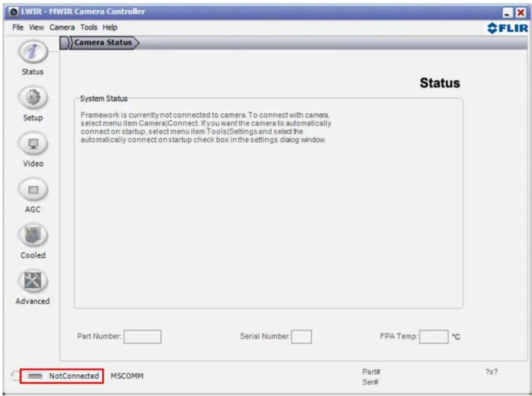Open the Advanced tools icon

(x=33, y=281)
